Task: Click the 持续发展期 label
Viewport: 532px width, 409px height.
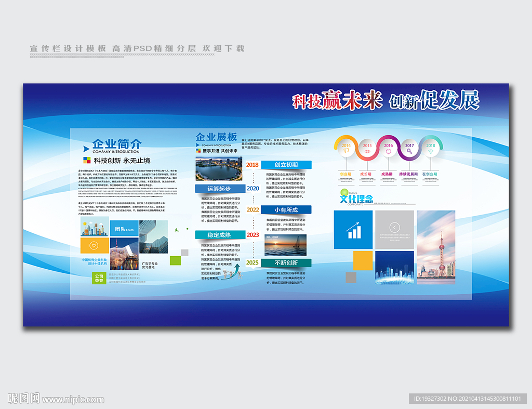Action: click(408, 174)
